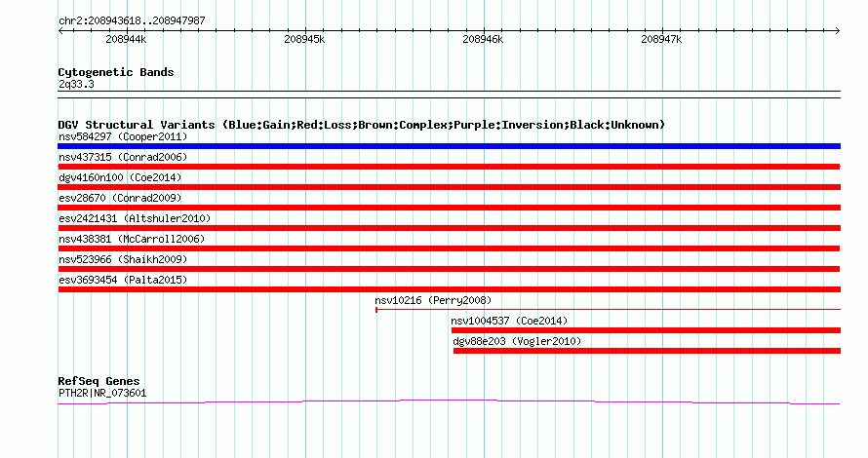Select the red bar under esv3693454
This screenshot has height=458, width=868.
pos(449,289)
